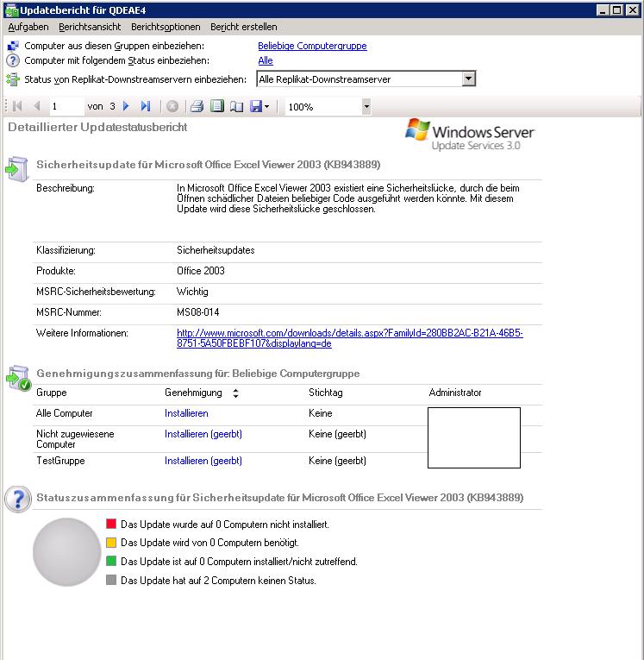Screen dimensions: 644x660
Task: Close the Updatebericht window
Action: tap(632, 9)
